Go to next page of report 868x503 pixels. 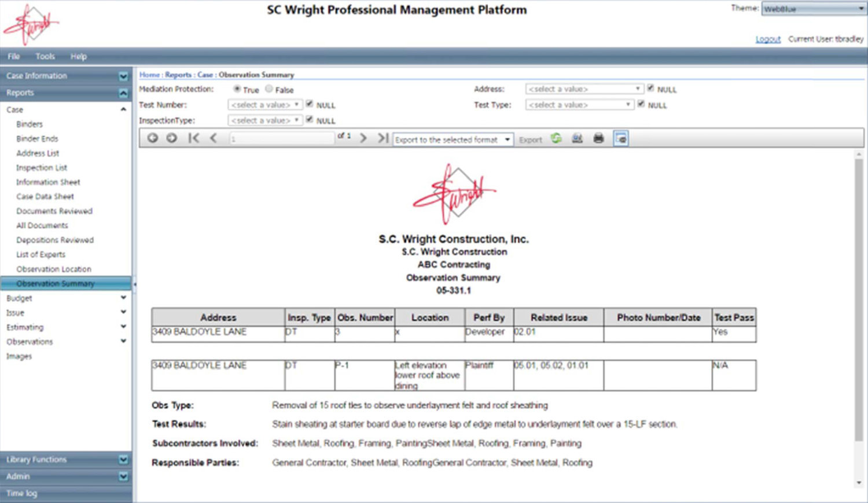(363, 138)
